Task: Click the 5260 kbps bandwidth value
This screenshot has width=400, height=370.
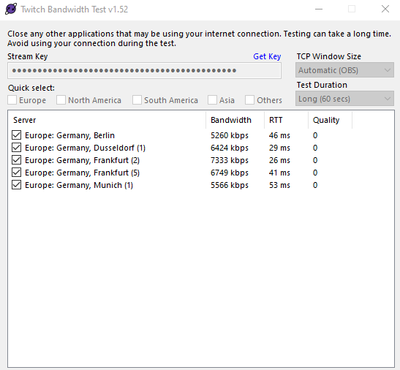Action: 230,135
